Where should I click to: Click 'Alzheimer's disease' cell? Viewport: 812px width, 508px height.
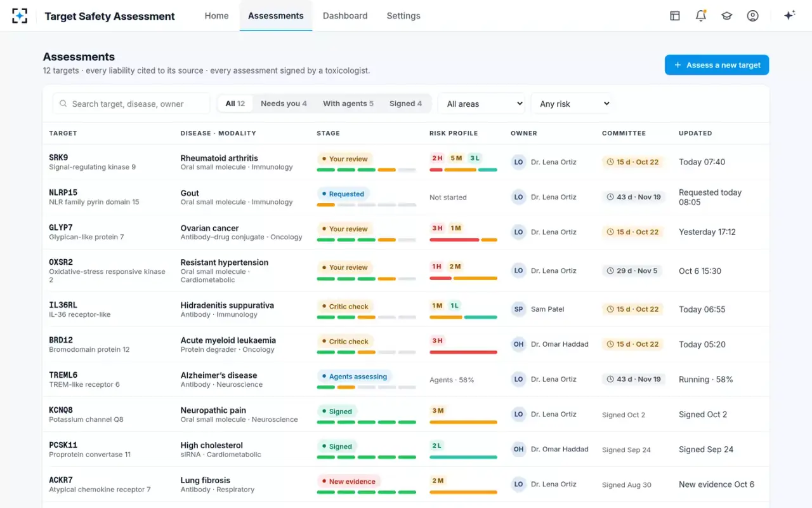coord(219,375)
